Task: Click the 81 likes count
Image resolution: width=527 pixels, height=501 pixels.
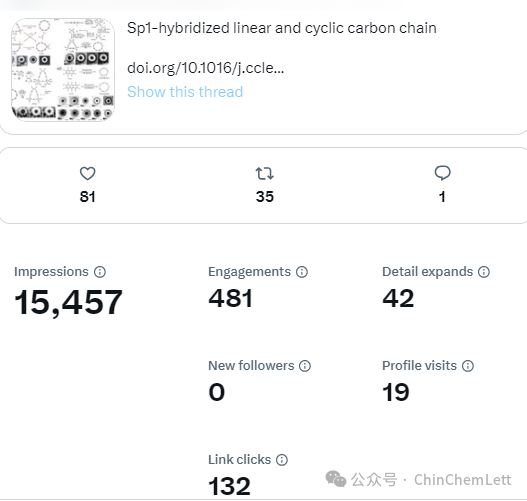Action: pyautogui.click(x=87, y=197)
